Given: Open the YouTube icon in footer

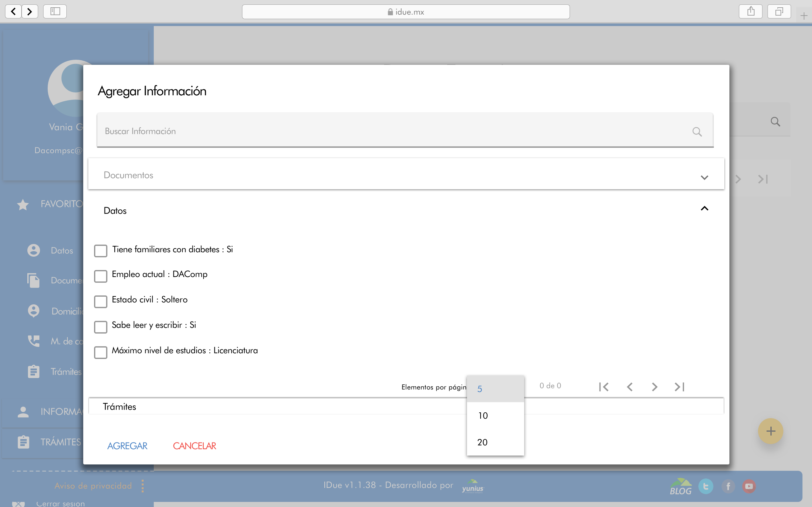Looking at the screenshot, I should point(749,486).
